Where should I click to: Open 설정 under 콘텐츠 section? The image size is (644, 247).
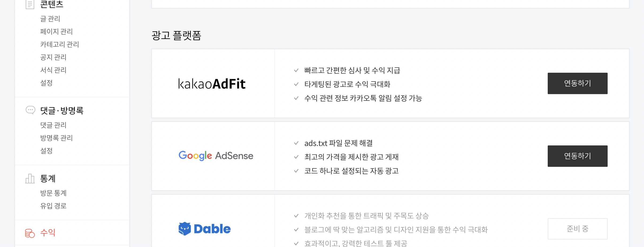(x=46, y=83)
